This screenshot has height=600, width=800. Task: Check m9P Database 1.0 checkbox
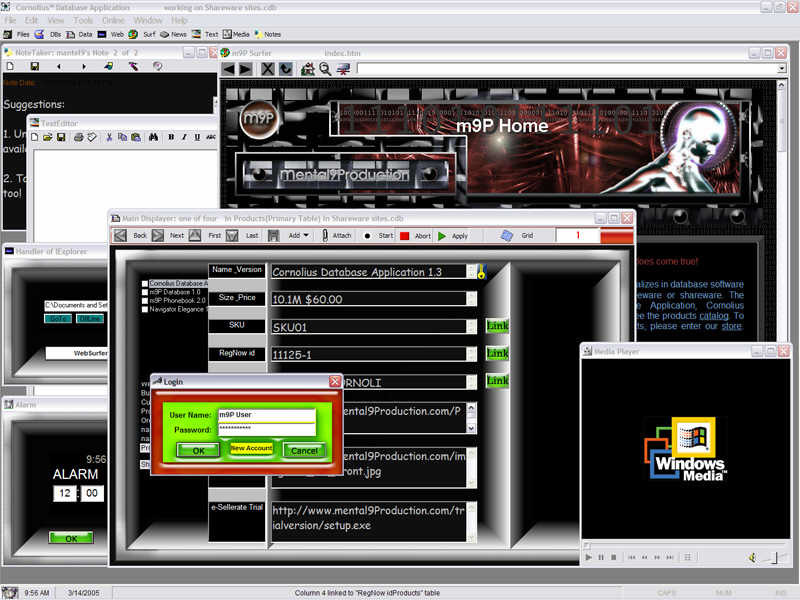point(145,292)
